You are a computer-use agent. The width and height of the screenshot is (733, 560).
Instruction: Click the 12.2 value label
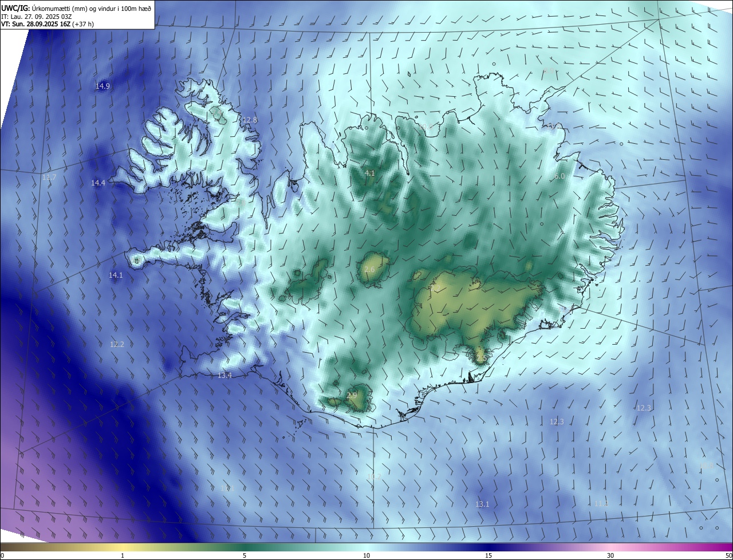click(117, 344)
